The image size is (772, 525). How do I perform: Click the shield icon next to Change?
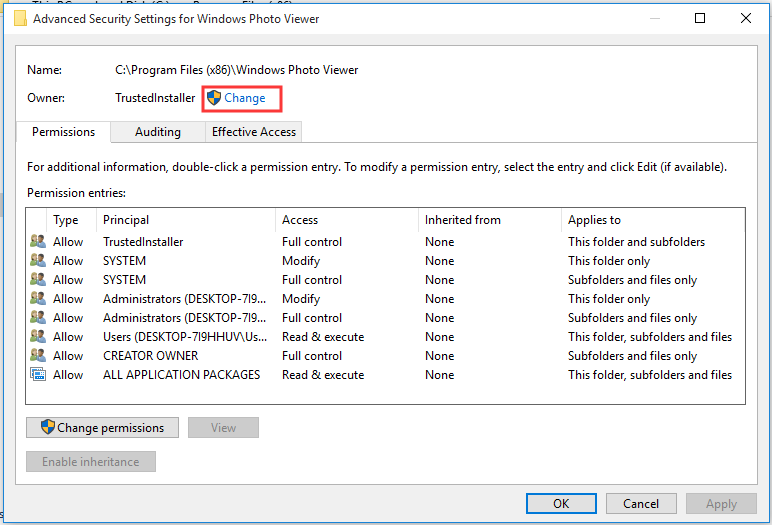pyautogui.click(x=213, y=98)
